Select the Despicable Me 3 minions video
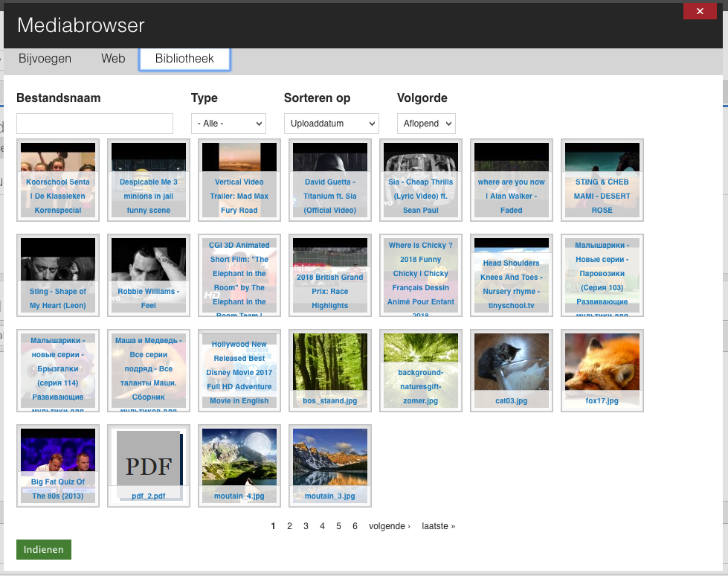 [x=148, y=179]
